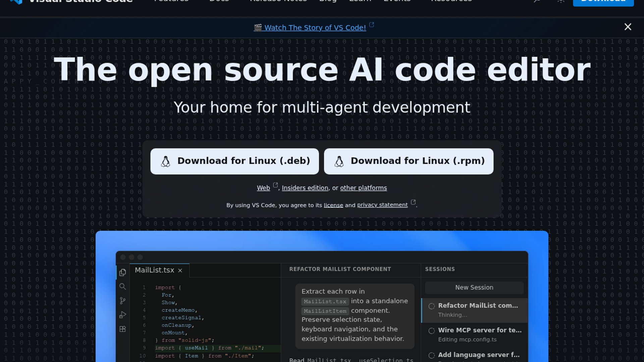Click the MailListItem code chip in the chat
The image size is (644, 362).
coord(325,311)
